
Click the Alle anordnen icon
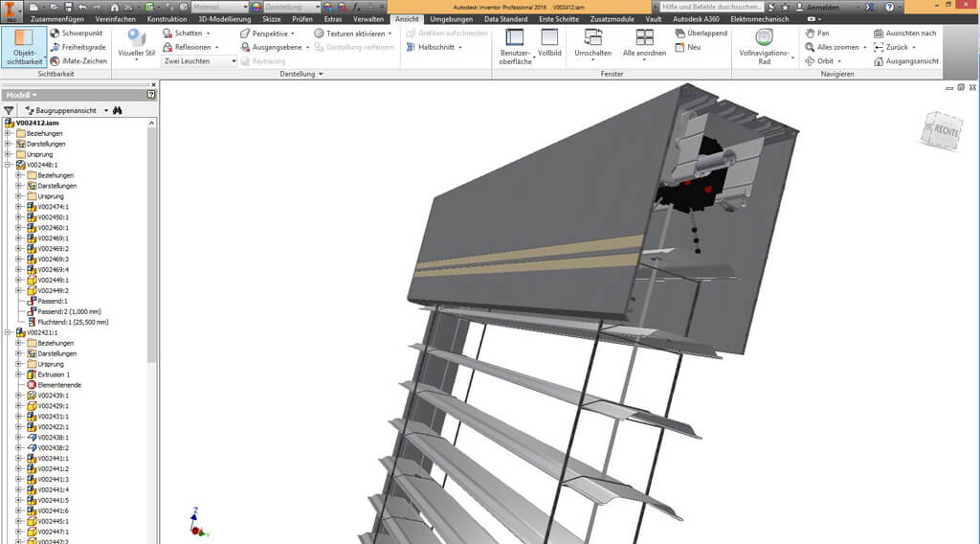point(644,44)
